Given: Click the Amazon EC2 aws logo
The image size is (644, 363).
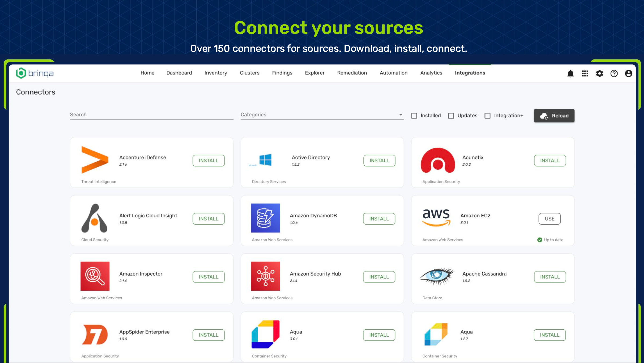Looking at the screenshot, I should [436, 218].
